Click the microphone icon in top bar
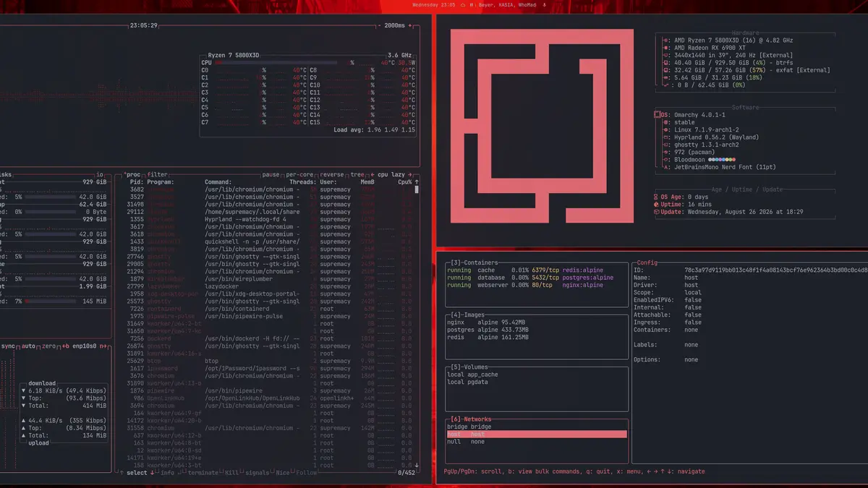 pos(544,4)
